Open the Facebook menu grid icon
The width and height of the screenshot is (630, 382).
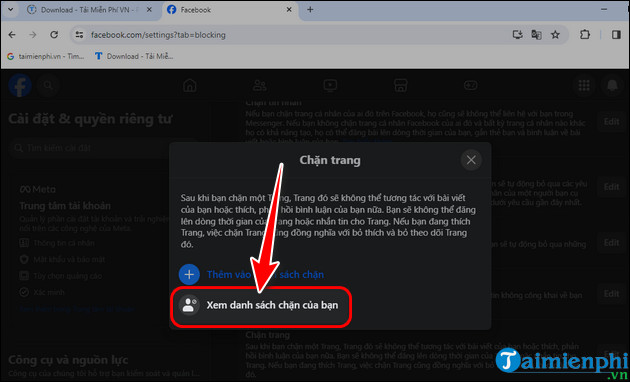[x=584, y=85]
